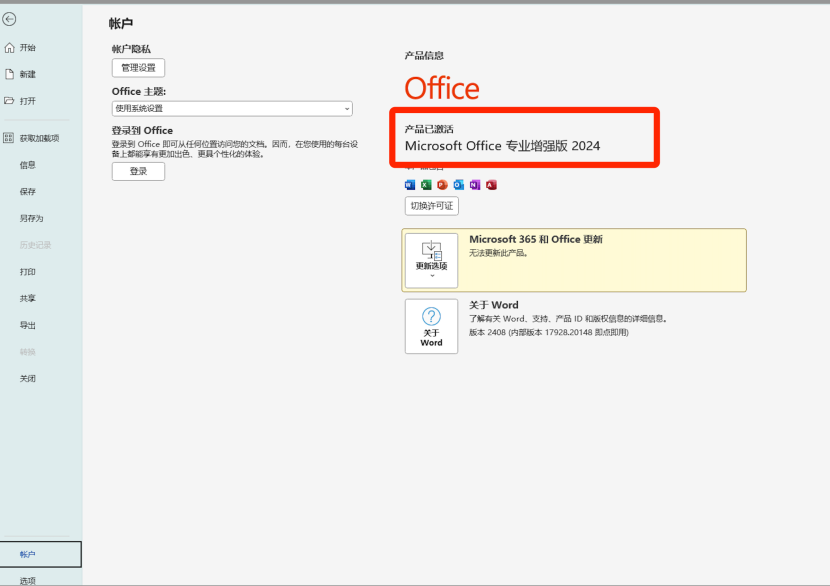Click the 帐户隐私 heading
The height and width of the screenshot is (586, 830).
click(x=131, y=49)
